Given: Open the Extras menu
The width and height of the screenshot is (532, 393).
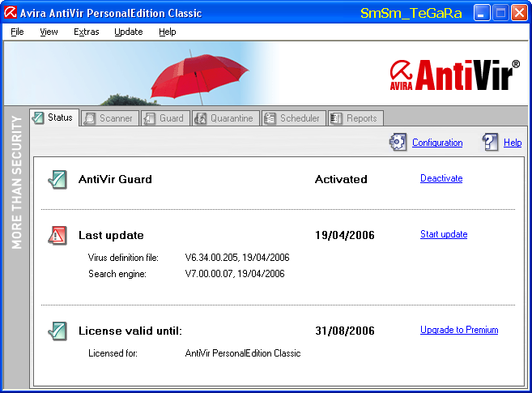Looking at the screenshot, I should click(87, 32).
